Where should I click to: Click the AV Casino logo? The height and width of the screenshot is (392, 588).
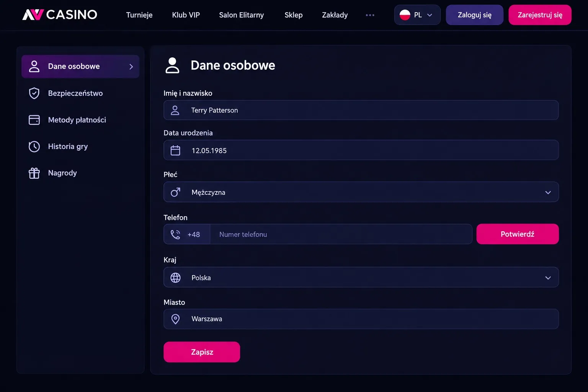point(60,15)
